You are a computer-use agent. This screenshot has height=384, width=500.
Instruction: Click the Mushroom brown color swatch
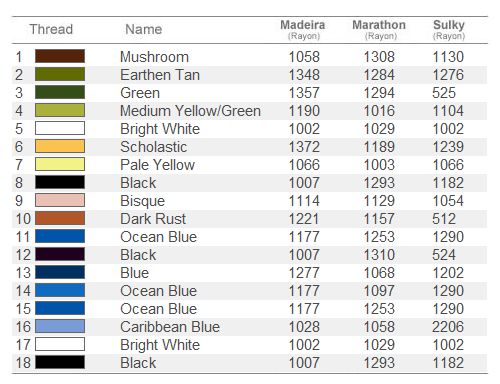[60, 56]
